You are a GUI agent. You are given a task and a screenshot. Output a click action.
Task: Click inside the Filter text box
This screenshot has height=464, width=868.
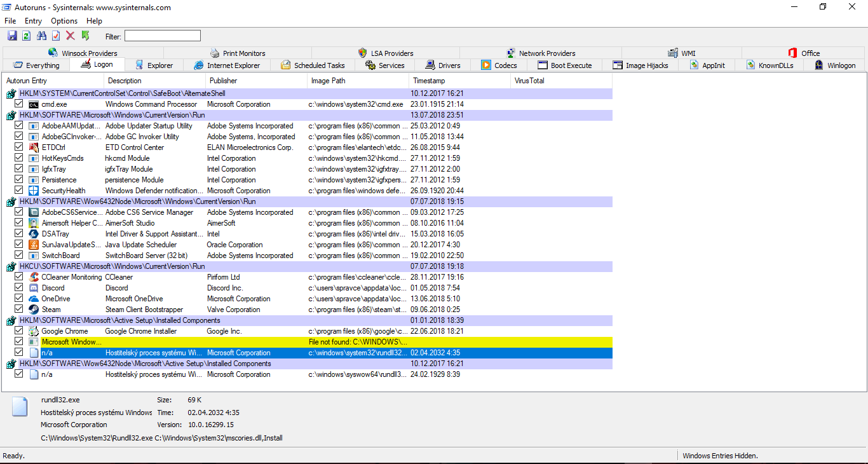point(162,36)
